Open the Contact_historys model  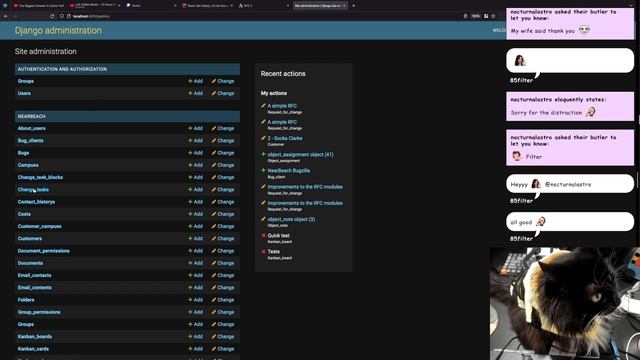point(36,202)
